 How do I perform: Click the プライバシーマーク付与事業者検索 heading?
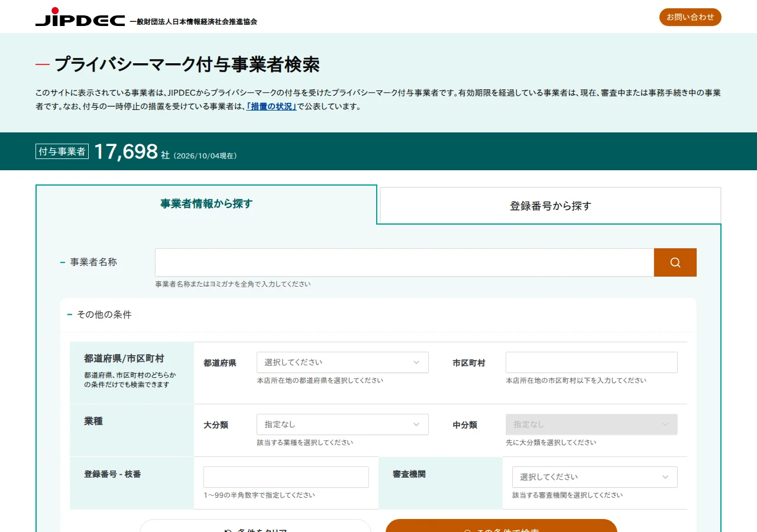187,64
